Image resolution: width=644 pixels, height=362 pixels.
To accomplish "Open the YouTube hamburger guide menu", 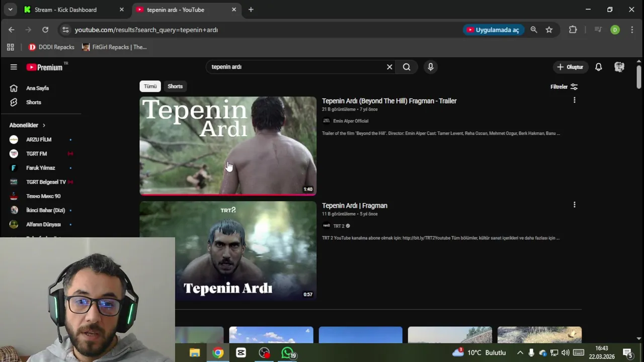I will coord(14,67).
